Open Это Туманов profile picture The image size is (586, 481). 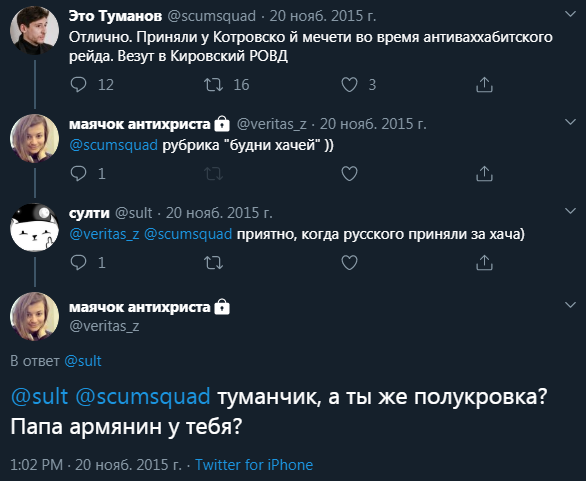pos(34,30)
